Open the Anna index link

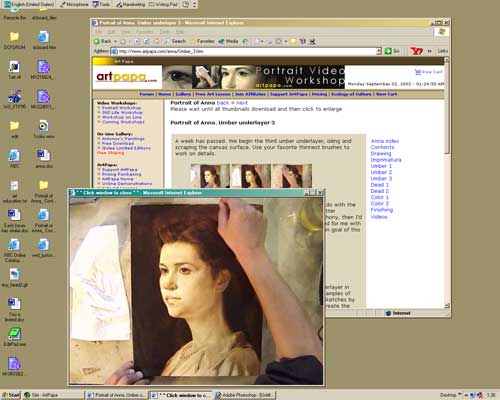tap(385, 141)
